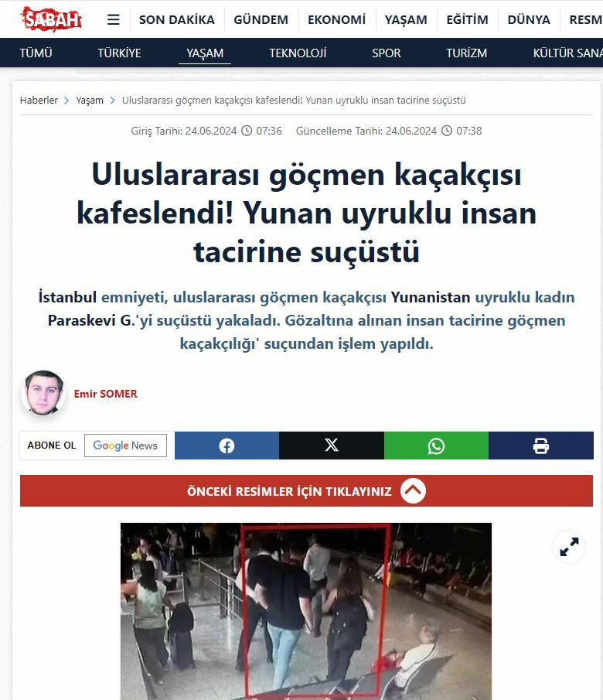603x700 pixels.
Task: Select the TEKNOLOJİ tab
Action: [x=298, y=53]
